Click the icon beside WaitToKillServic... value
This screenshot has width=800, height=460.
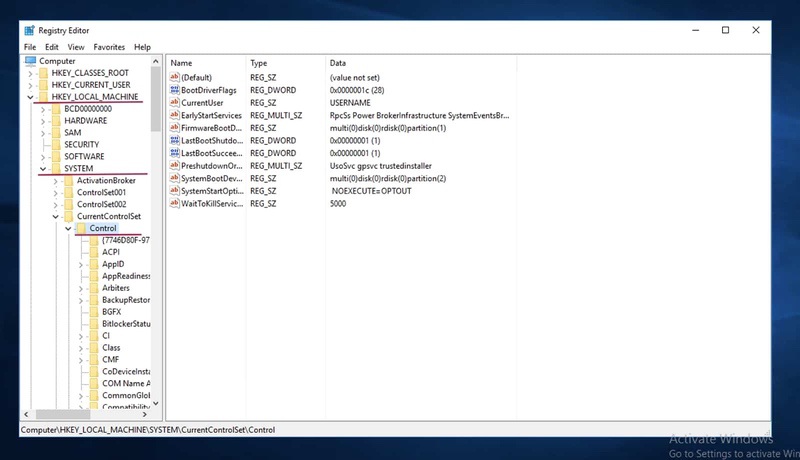click(174, 203)
